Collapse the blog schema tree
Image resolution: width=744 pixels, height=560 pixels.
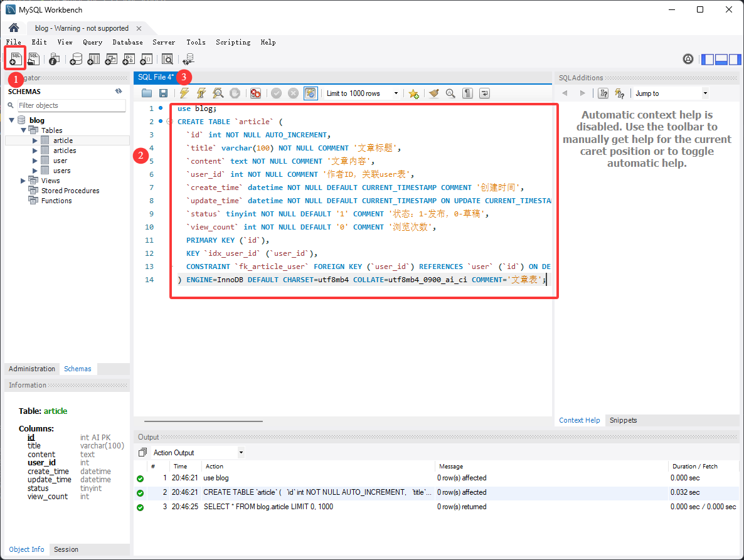pos(11,120)
